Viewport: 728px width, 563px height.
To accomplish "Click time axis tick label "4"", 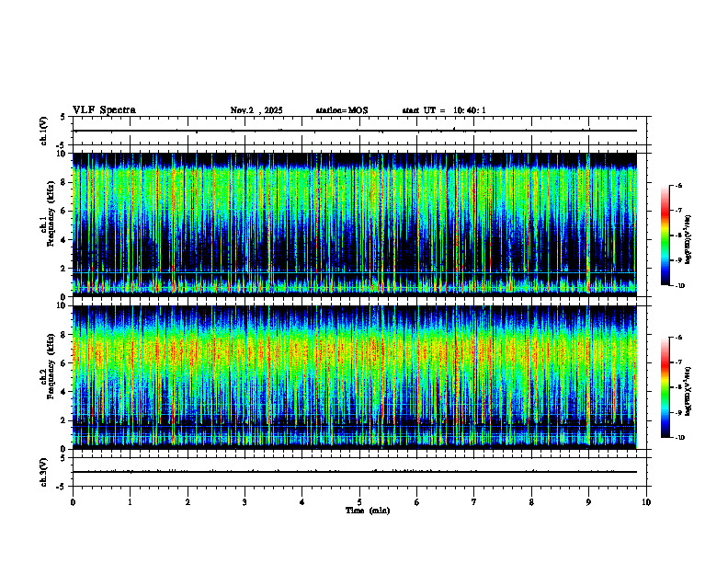I will click(x=302, y=502).
